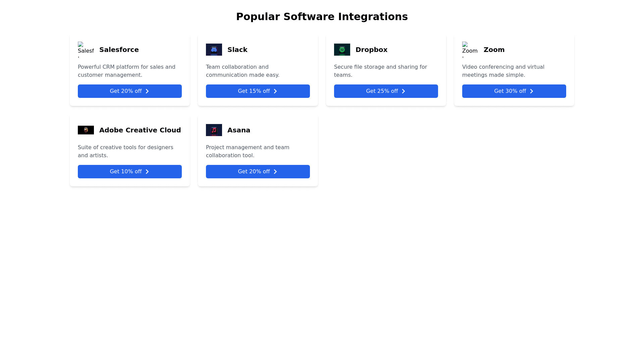Click the Adobe Creative Cloud logo icon

(x=86, y=130)
